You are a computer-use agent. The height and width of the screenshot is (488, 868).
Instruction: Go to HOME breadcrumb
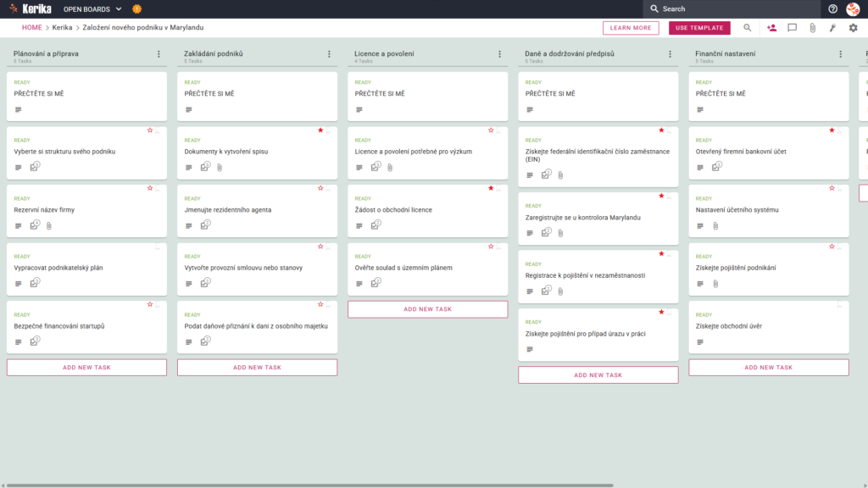[x=31, y=28]
